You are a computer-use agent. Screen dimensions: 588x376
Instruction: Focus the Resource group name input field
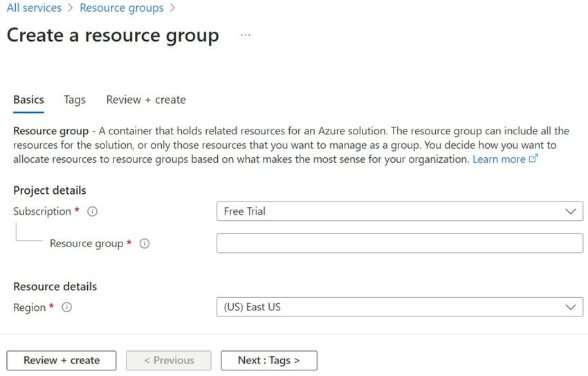[399, 243]
